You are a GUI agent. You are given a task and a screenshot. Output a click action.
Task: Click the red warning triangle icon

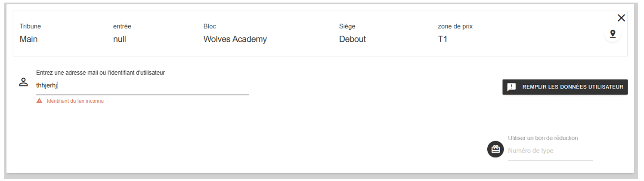click(x=39, y=101)
